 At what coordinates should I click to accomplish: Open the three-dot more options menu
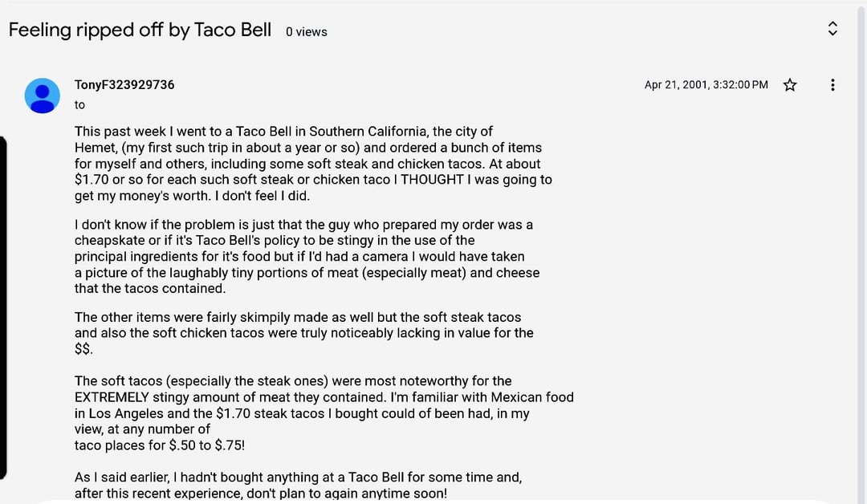832,85
